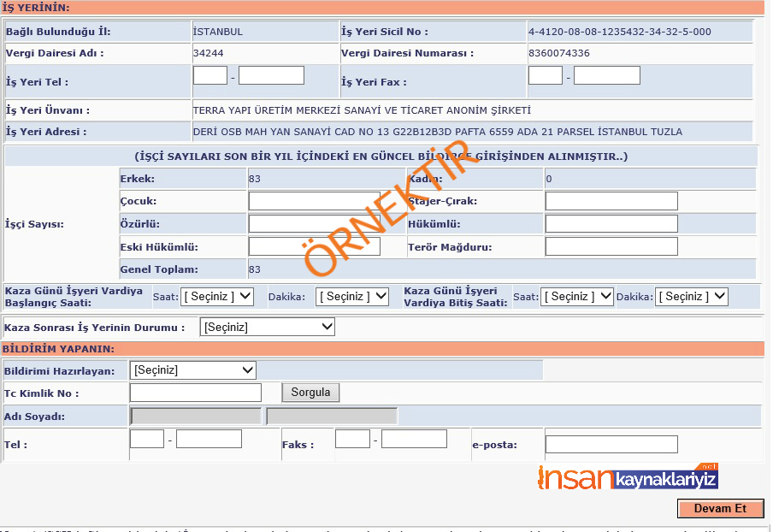This screenshot has height=532, width=773.
Task: Click the Özürlü worker count field
Action: click(314, 224)
